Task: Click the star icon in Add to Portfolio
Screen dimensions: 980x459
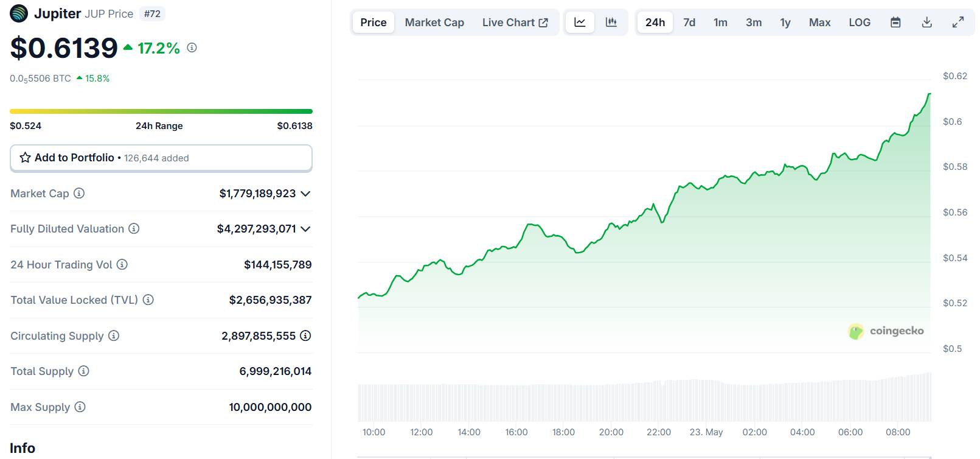Action: click(25, 158)
